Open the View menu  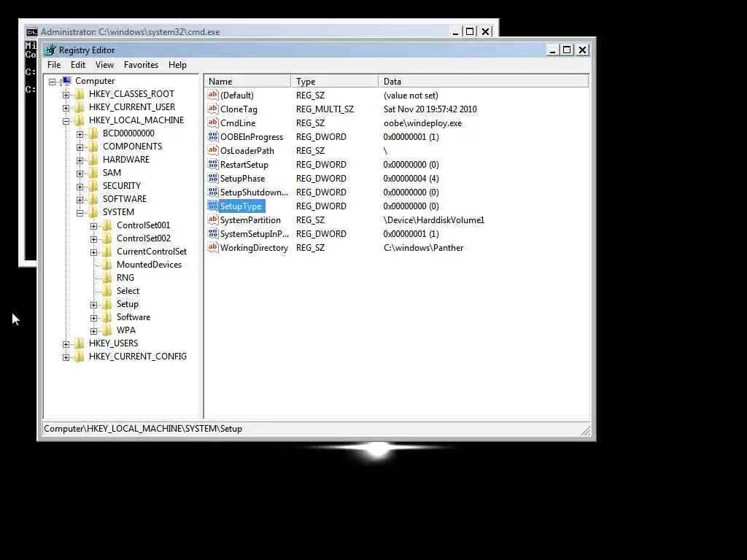click(x=104, y=65)
